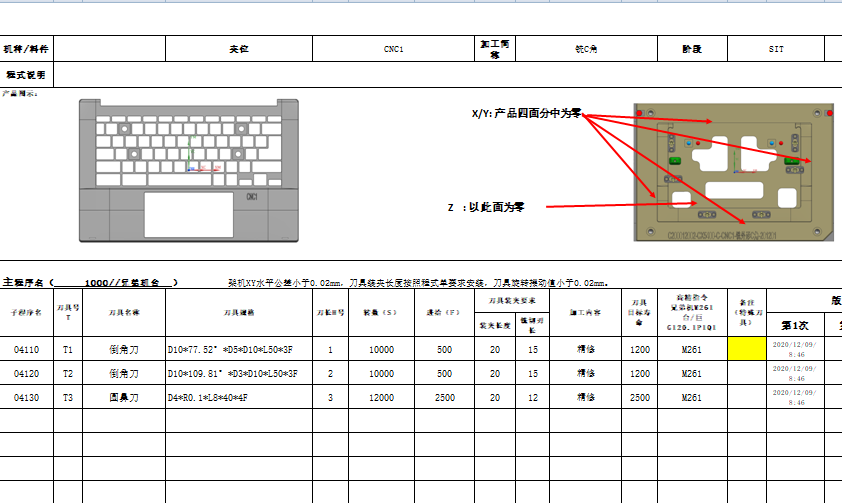Click the 加工简称 label cell
Viewport: 842px width, 503px height.
pos(495,49)
